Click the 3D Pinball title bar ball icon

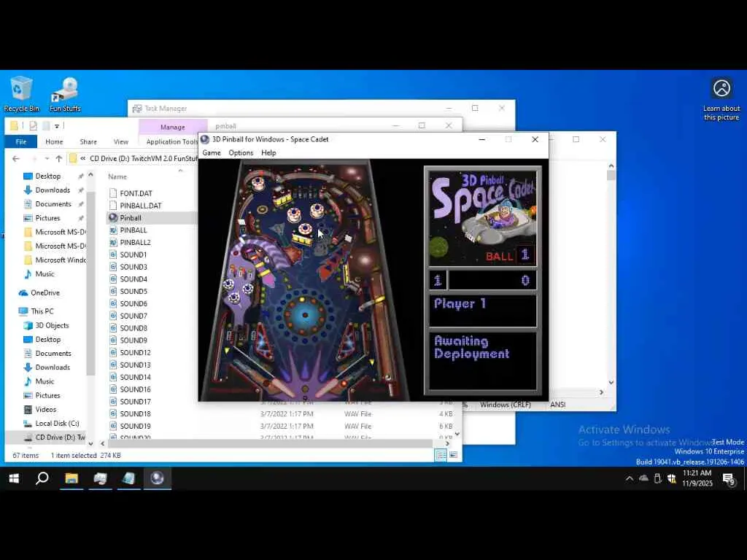[205, 139]
